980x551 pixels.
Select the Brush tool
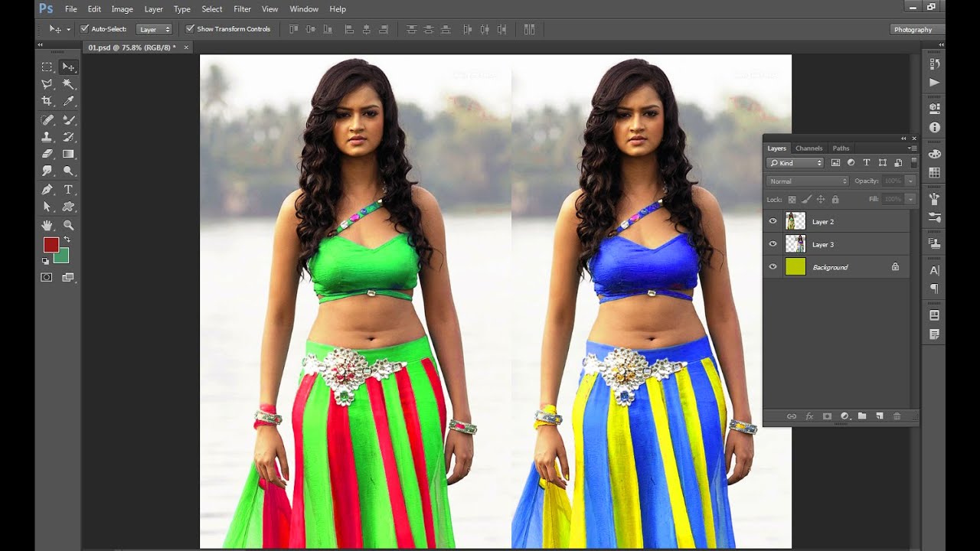(x=68, y=119)
